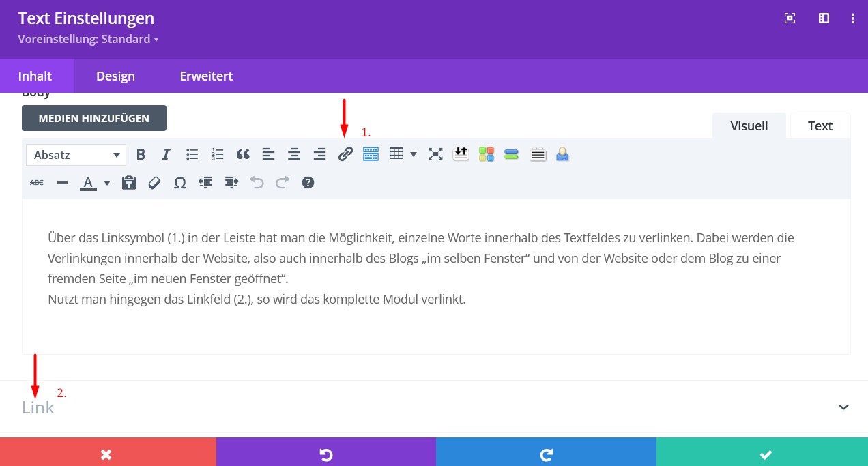This screenshot has height=466, width=868.
Task: Undo the last edit in editor
Action: (257, 182)
